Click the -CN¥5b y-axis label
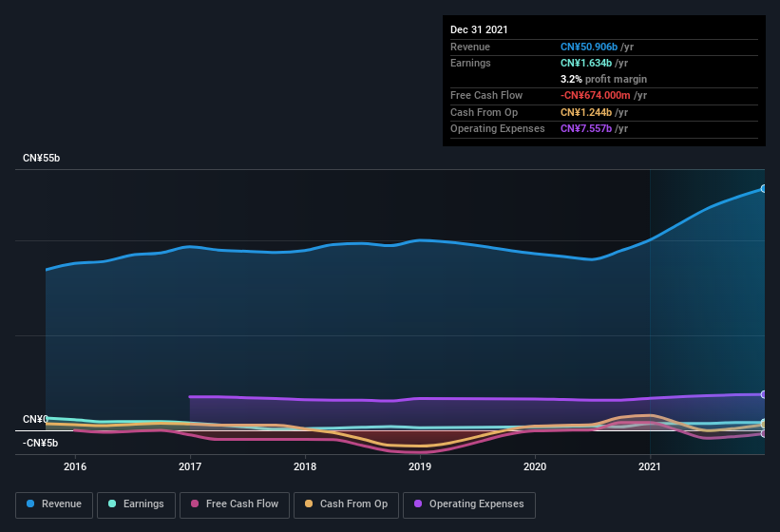 click(40, 443)
